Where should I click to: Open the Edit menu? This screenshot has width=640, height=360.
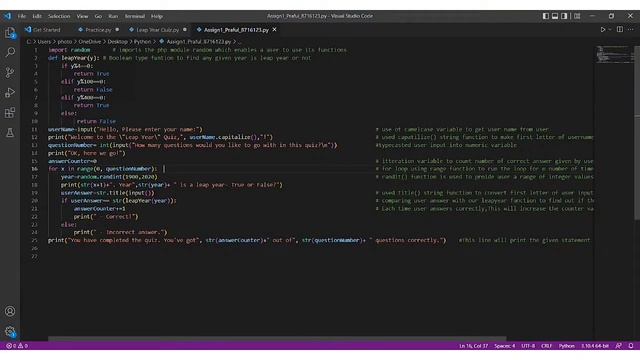click(37, 16)
